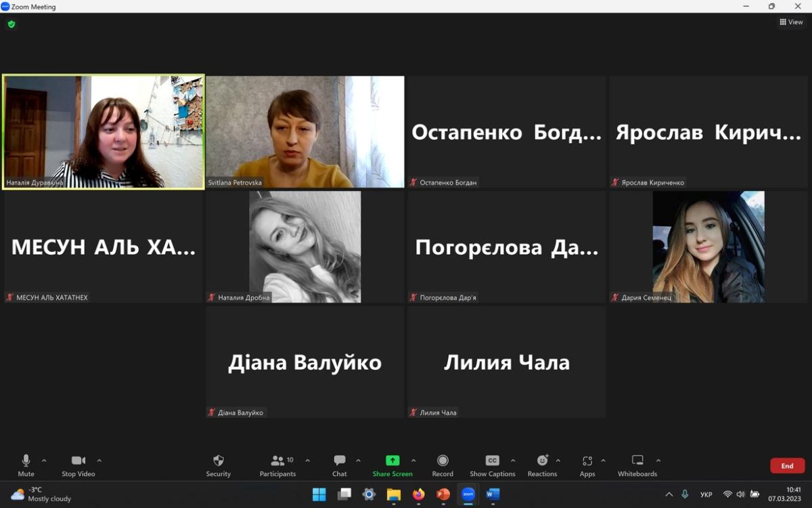Expand video options arrow beside Stop Video
The width and height of the screenshot is (812, 508).
pyautogui.click(x=99, y=461)
